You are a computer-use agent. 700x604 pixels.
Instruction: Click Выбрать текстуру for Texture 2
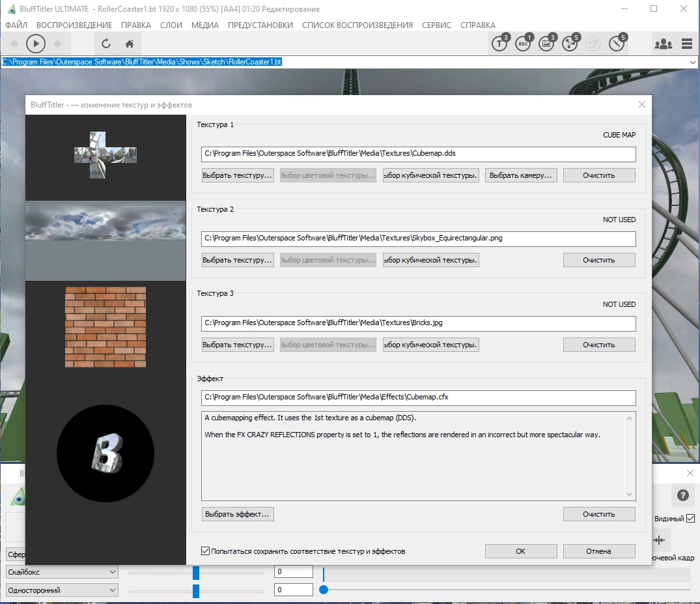click(x=238, y=260)
